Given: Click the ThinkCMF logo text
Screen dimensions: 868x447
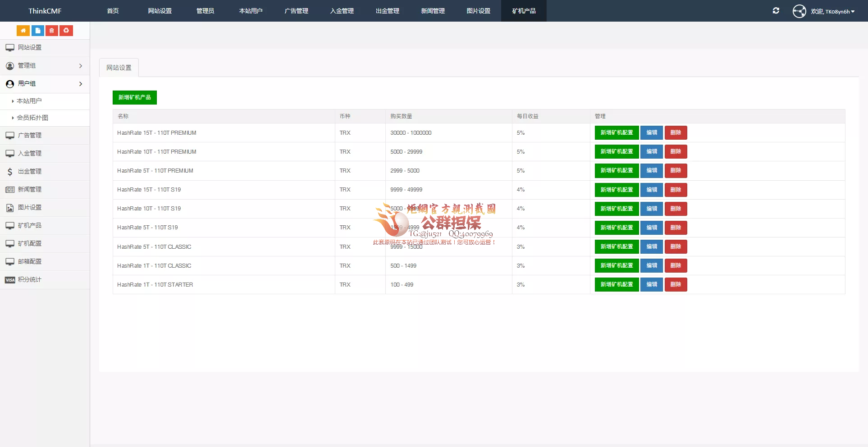Looking at the screenshot, I should click(x=45, y=11).
